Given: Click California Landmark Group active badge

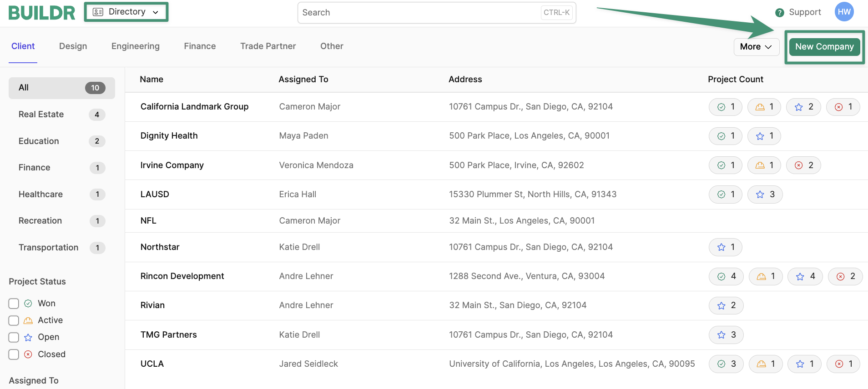Looking at the screenshot, I should pos(764,107).
